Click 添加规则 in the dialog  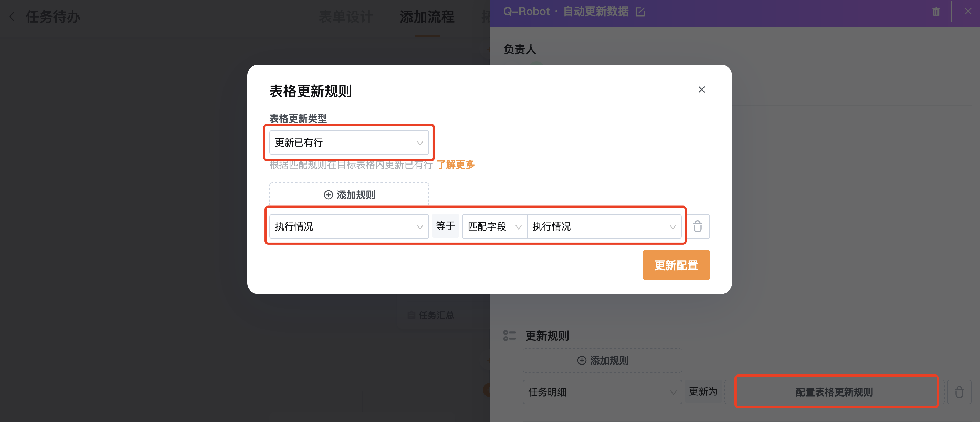(349, 195)
